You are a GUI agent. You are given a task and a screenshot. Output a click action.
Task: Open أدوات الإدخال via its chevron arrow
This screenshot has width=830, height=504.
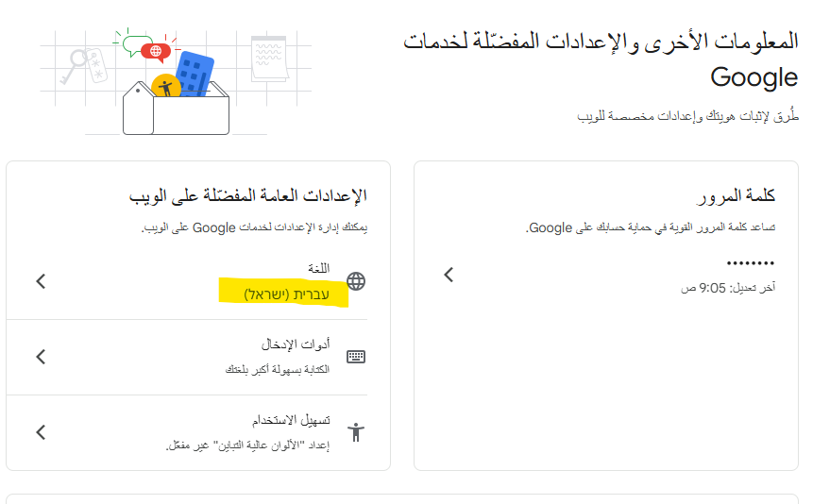[41, 357]
